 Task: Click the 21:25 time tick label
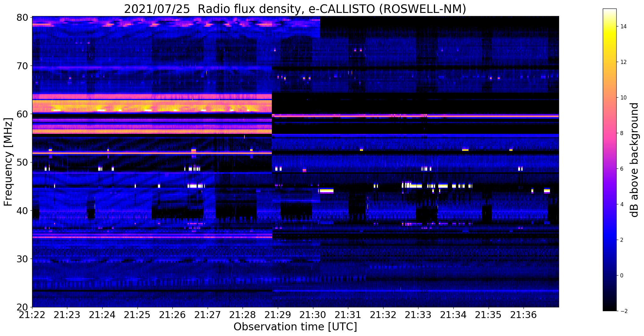tap(137, 315)
